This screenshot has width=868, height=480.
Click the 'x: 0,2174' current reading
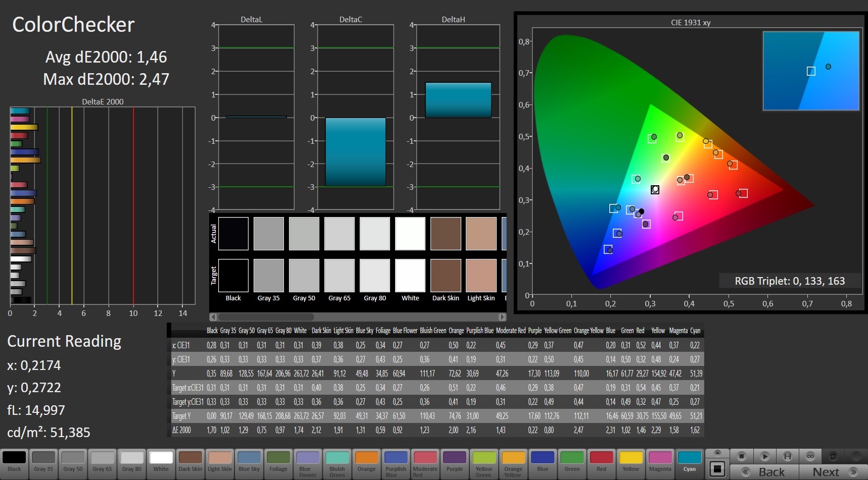(34, 365)
